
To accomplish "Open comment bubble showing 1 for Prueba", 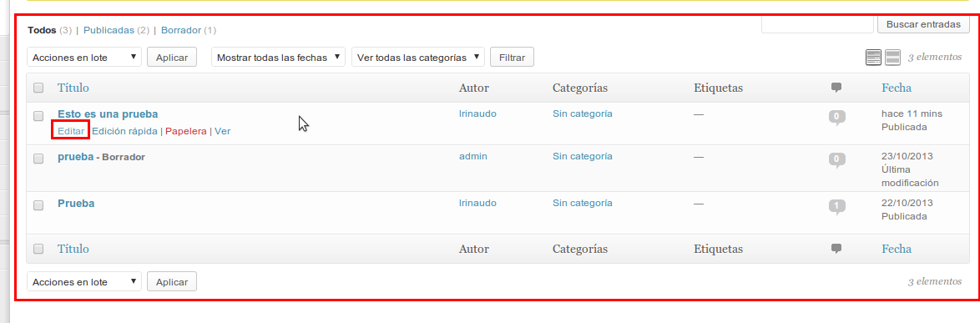I will click(837, 207).
